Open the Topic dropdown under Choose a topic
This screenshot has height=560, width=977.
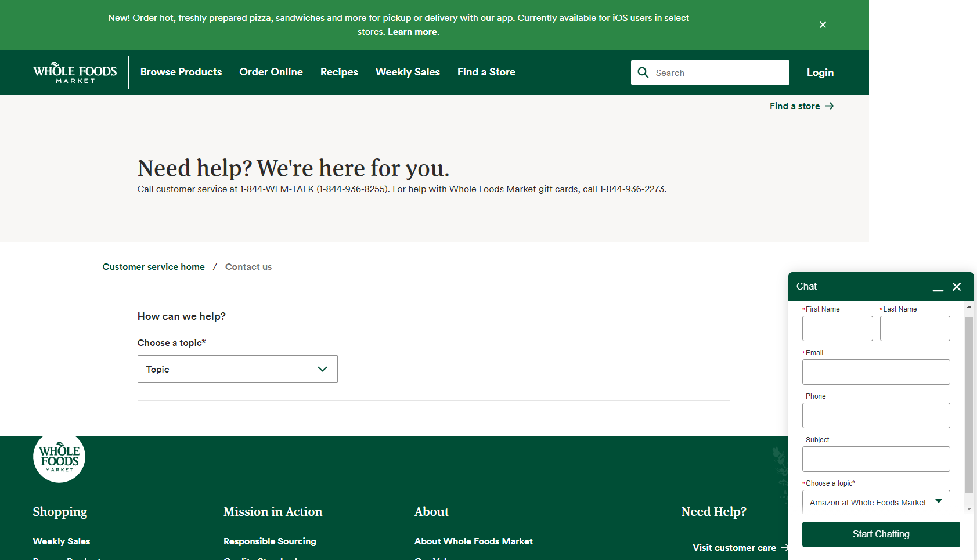[x=237, y=369]
